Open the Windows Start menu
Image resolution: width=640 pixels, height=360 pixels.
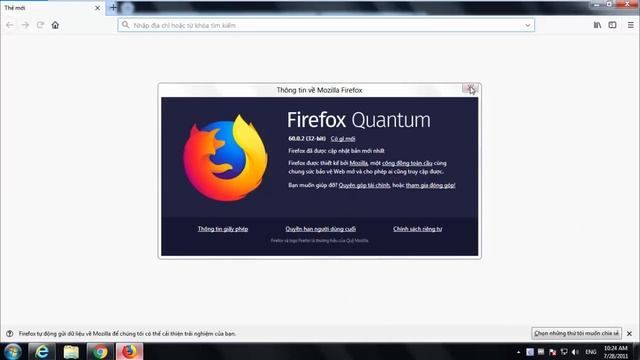click(x=13, y=351)
